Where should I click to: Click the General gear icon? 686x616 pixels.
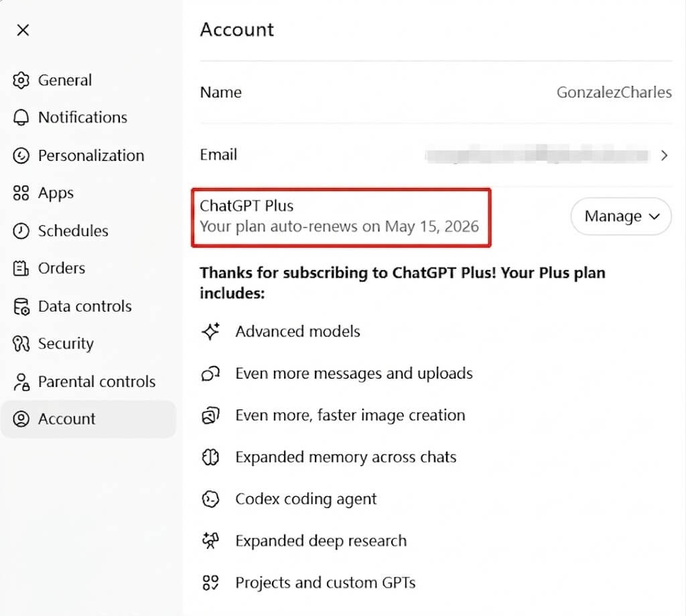(x=21, y=80)
